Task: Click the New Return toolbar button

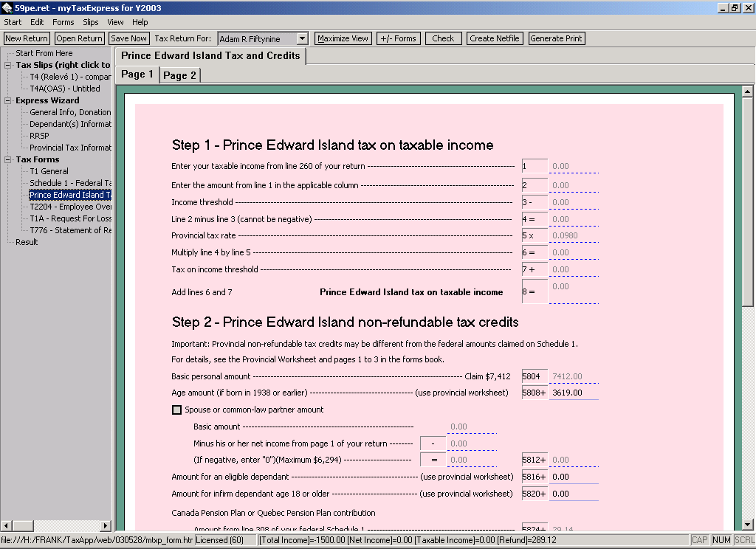Action: 27,38
